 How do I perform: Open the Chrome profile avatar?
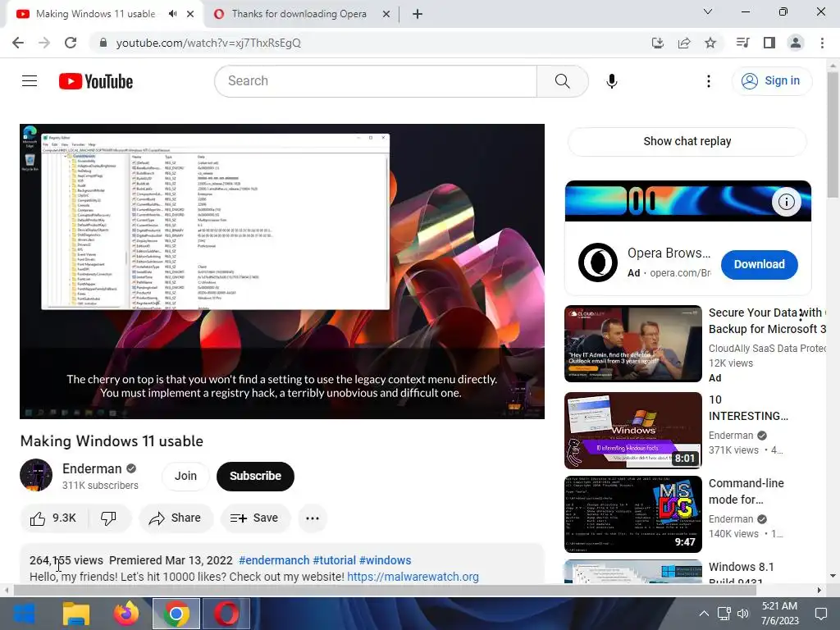pyautogui.click(x=796, y=43)
